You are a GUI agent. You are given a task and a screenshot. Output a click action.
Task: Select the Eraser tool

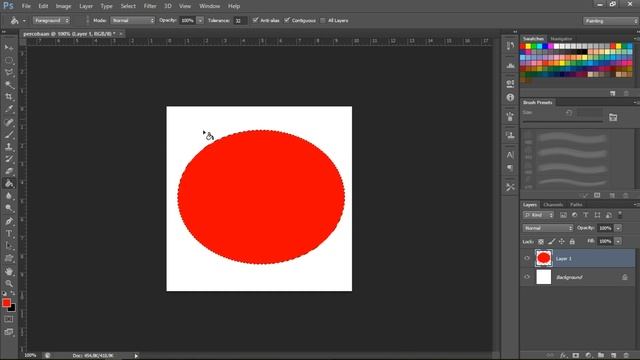click(9, 171)
